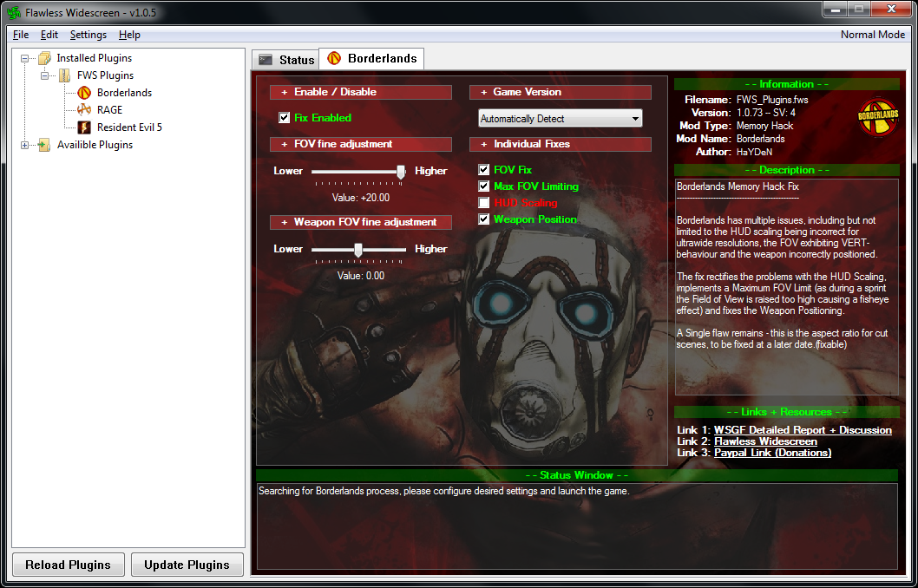This screenshot has height=588, width=918.
Task: Click the Borderlands Memory Hack Fix description
Action: 738,186
